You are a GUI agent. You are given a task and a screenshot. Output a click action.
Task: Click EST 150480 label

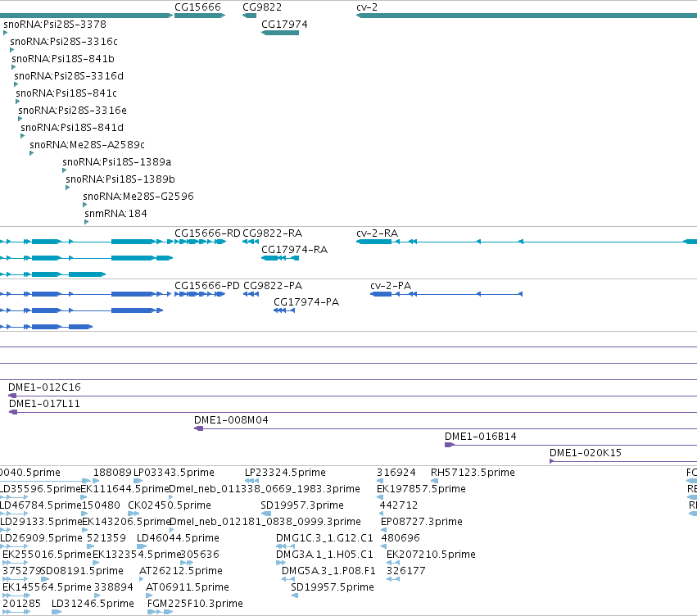[101, 505]
